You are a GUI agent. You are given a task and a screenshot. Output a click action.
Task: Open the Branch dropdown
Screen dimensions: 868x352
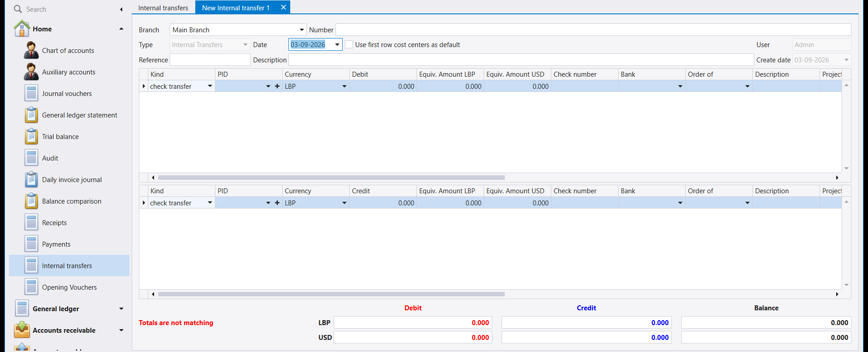coord(302,30)
